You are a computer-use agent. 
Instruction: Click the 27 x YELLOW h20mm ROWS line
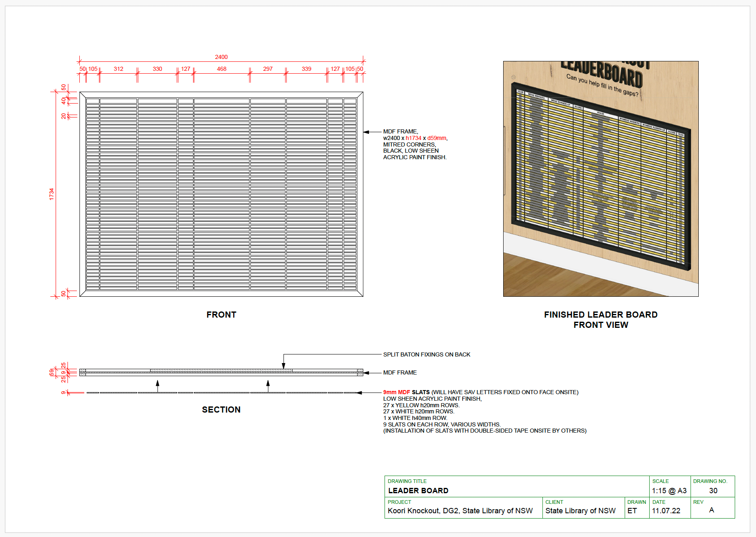(421, 405)
